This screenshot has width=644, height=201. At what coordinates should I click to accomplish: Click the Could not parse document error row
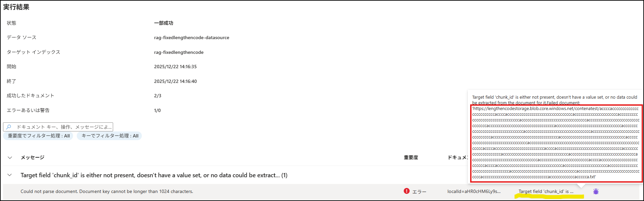coord(106,191)
